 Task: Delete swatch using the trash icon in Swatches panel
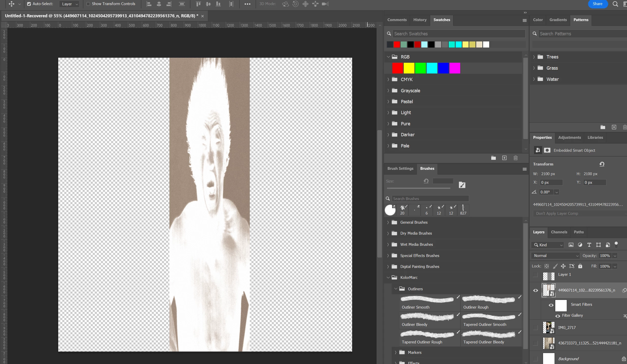515,158
